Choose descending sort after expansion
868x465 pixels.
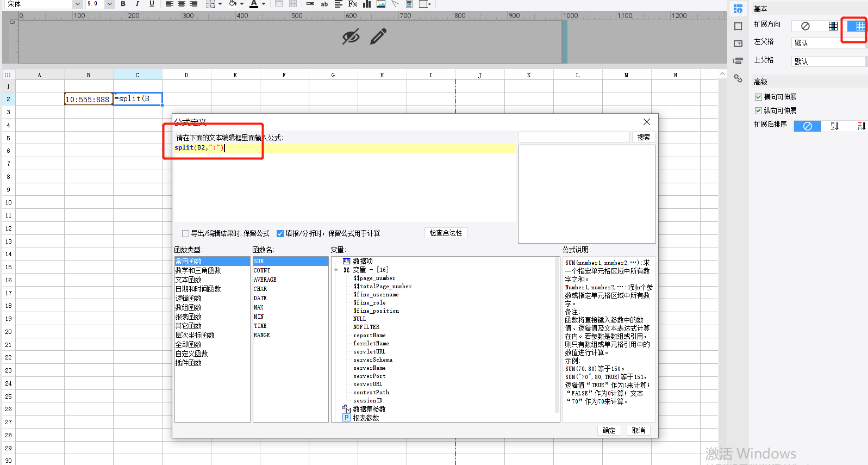click(x=861, y=126)
